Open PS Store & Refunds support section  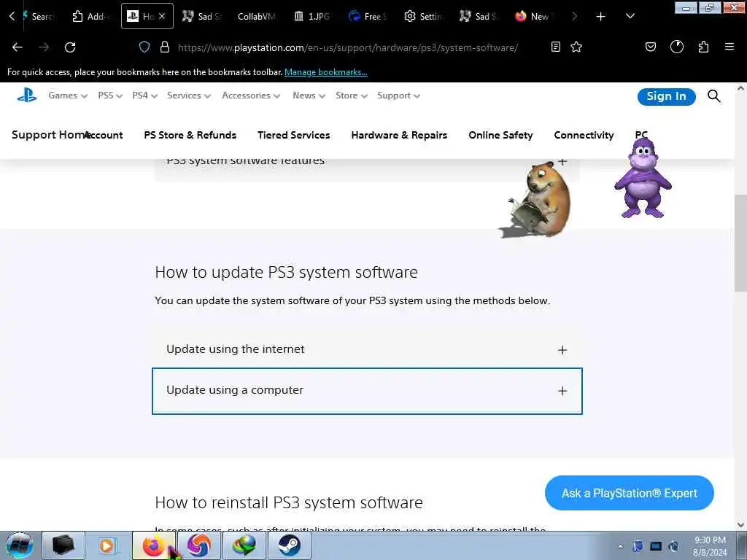190,135
